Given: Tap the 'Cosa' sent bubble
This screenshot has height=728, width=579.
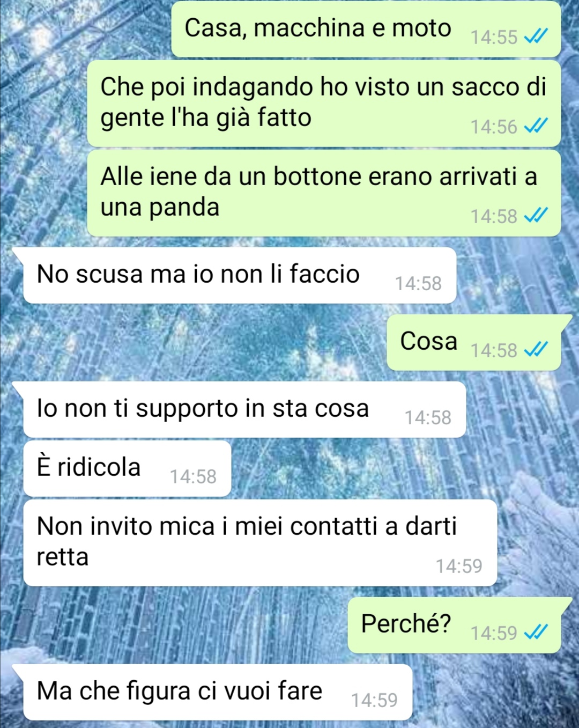Looking at the screenshot, I should [474, 342].
